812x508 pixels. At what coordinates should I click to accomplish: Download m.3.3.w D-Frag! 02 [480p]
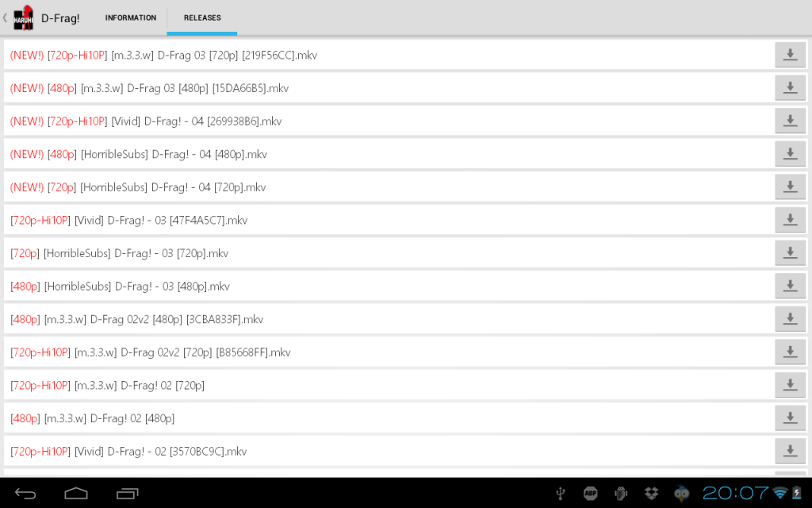coord(790,418)
